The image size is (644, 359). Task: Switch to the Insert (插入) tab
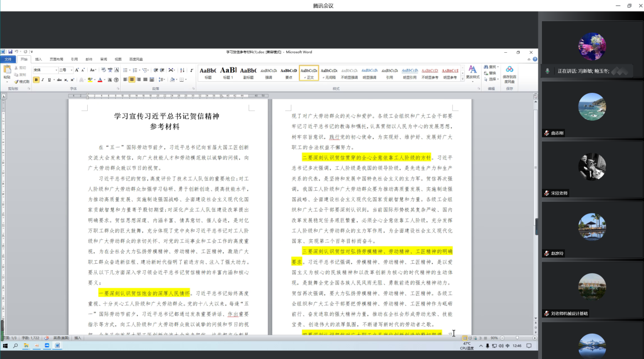(39, 59)
